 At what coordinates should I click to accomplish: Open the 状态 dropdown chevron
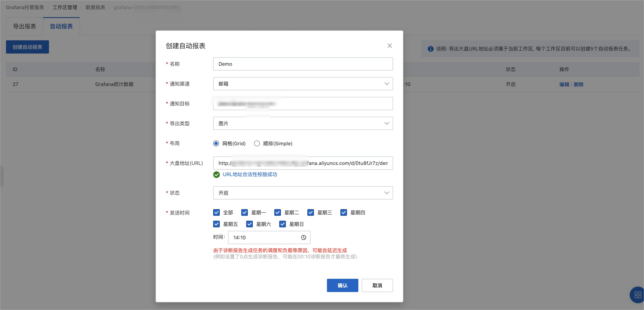[x=387, y=193]
